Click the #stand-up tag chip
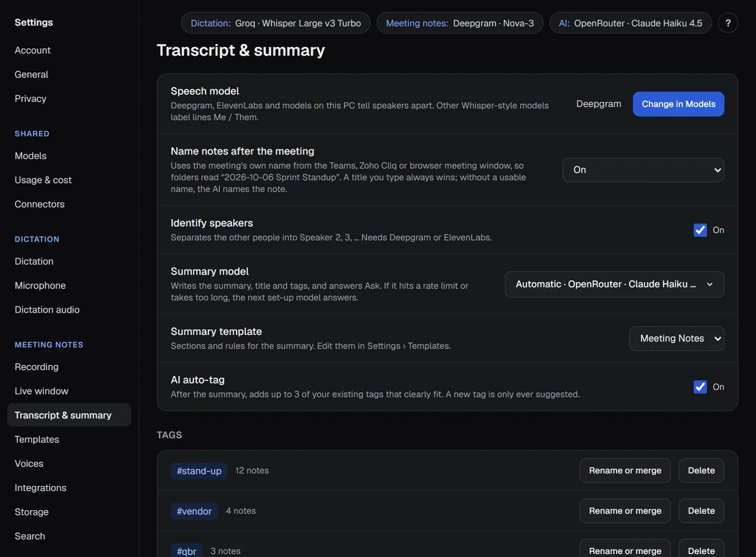Screen dimensions: 756x557 (199, 471)
